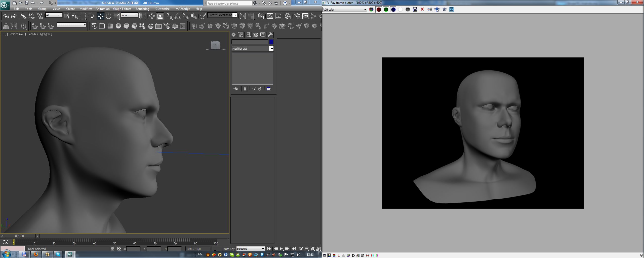
Task: Expand Create Selection Set dropdown
Action: (235, 15)
